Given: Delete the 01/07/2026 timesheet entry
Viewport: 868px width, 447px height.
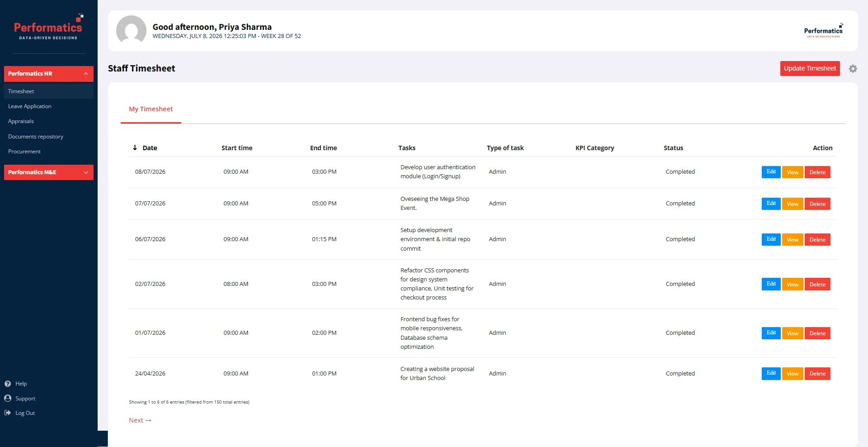Looking at the screenshot, I should pos(817,333).
